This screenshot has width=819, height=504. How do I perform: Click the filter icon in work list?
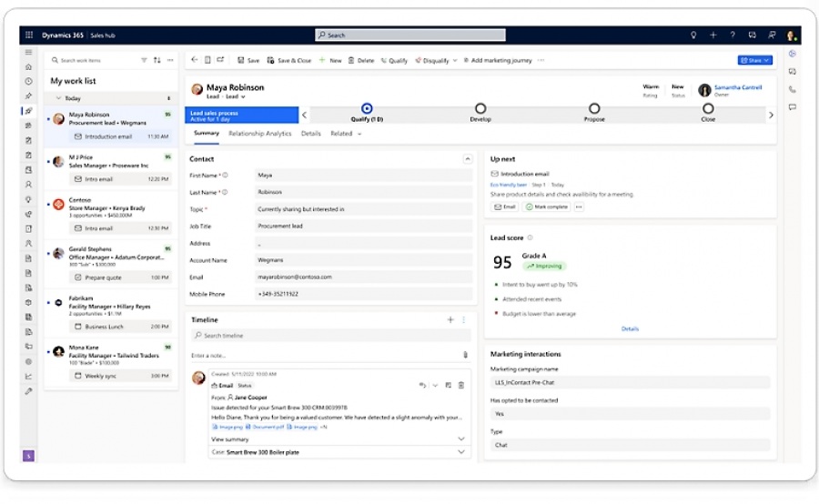click(x=144, y=60)
